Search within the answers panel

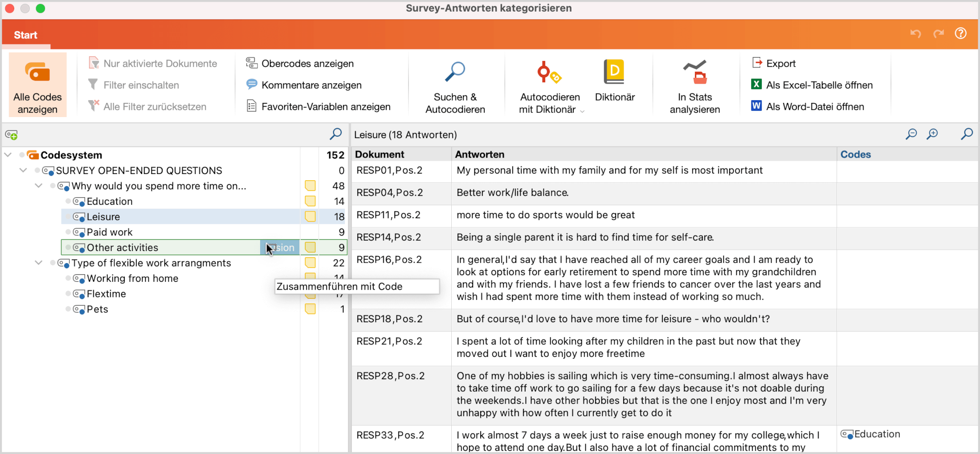click(x=967, y=134)
